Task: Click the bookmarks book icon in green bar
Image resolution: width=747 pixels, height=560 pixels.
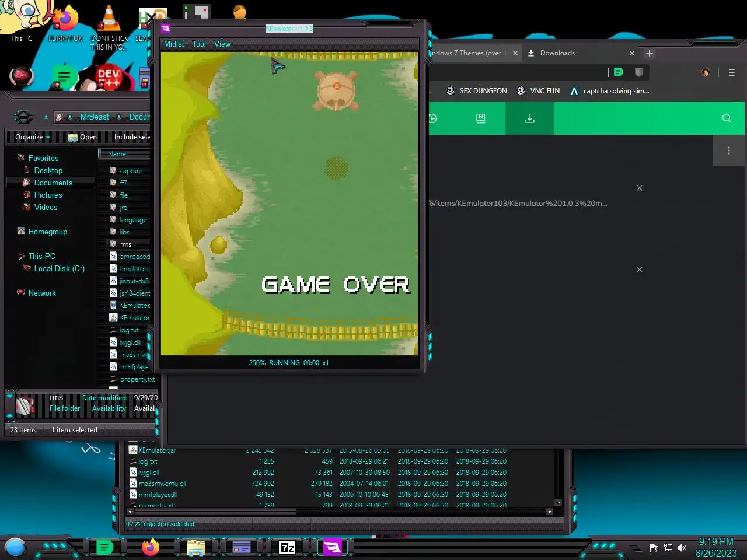Action: 481,118
